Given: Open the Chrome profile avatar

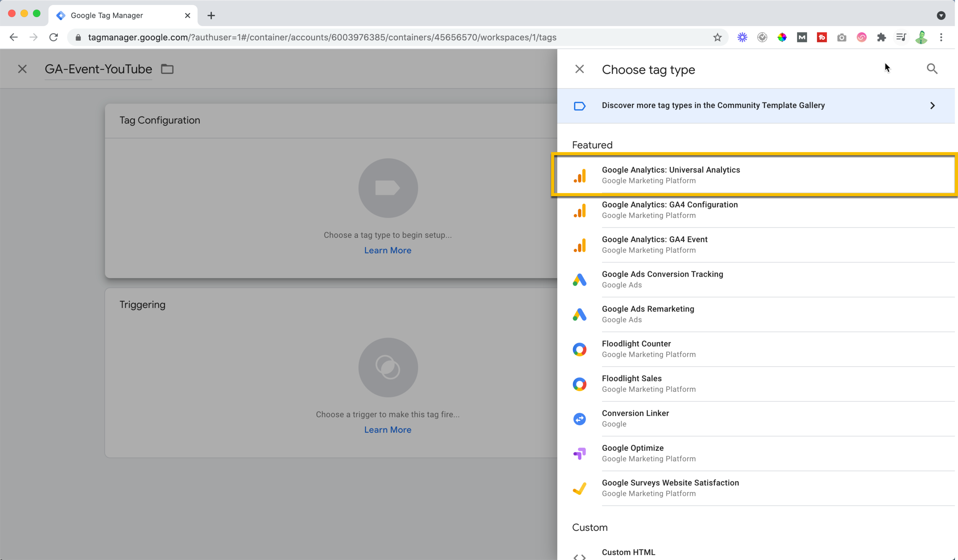Looking at the screenshot, I should (x=921, y=38).
